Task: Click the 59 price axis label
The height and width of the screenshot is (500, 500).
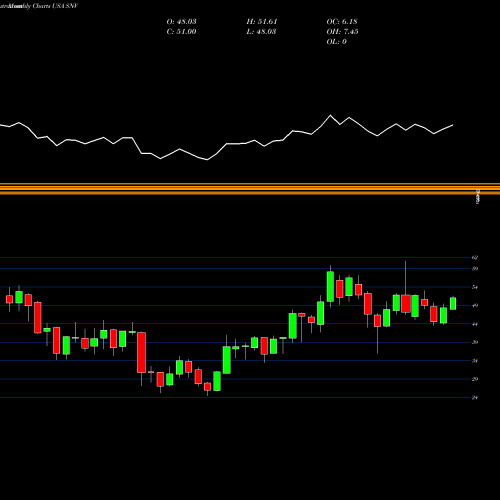Action: [x=475, y=269]
